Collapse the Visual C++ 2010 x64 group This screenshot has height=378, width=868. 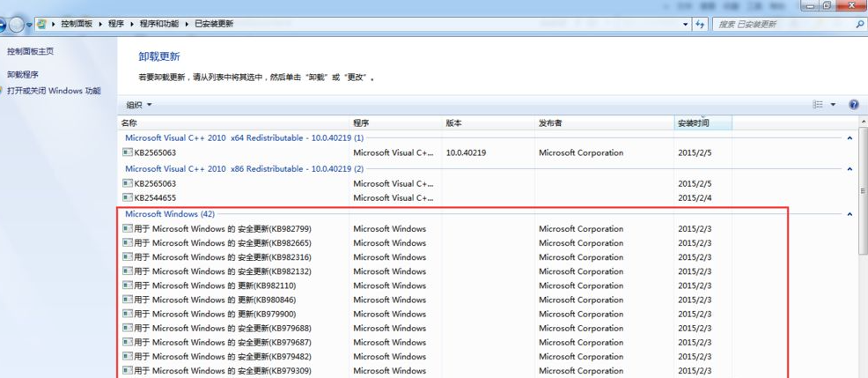(x=850, y=138)
